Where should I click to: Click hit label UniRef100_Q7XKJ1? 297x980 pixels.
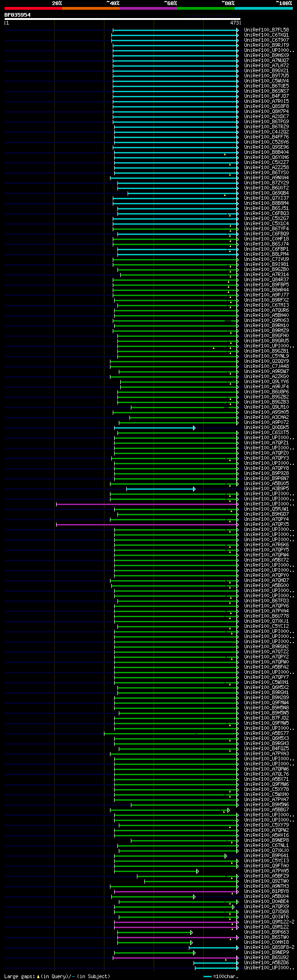[x=266, y=621]
